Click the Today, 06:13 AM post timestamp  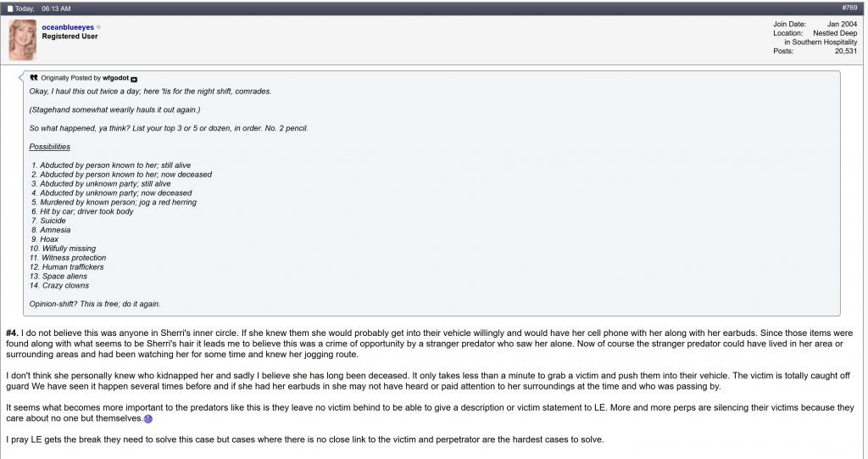pos(44,8)
